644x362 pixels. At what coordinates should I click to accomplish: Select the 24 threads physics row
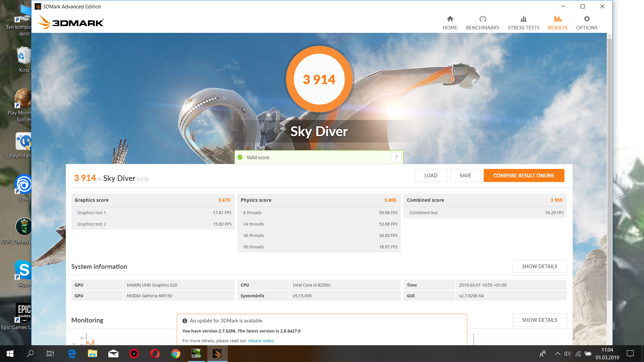[x=319, y=224]
